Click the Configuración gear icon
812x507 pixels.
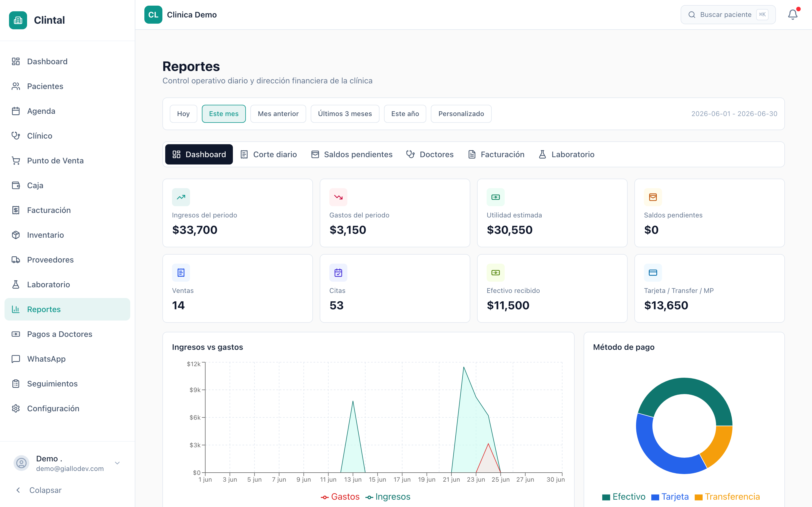tap(16, 408)
